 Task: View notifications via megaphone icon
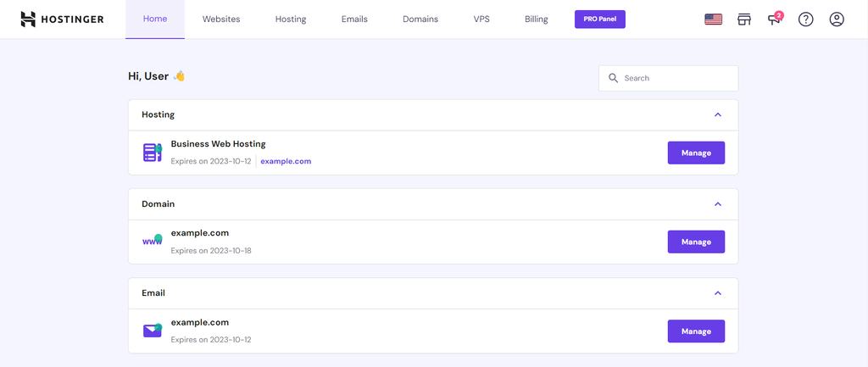775,19
